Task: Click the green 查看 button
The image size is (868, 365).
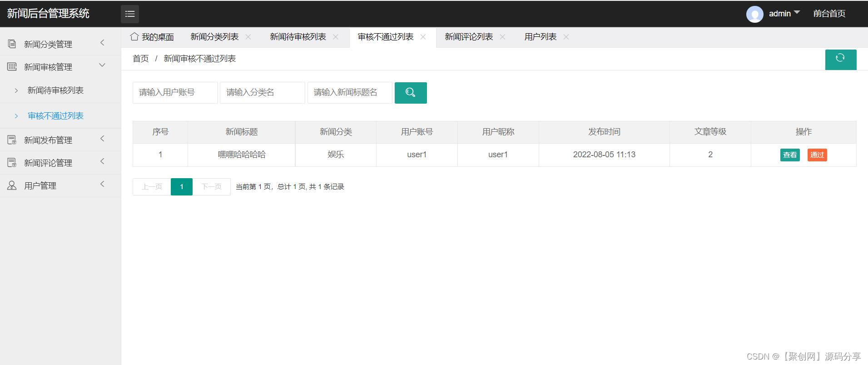Action: [790, 155]
